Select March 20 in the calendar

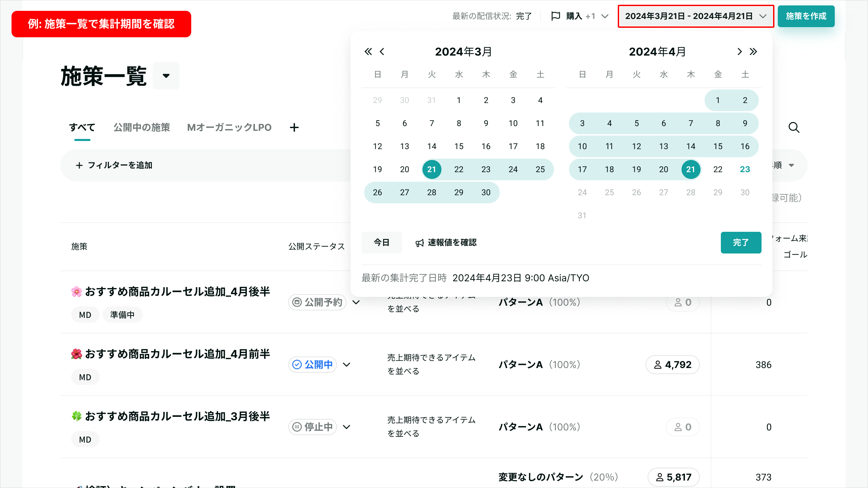pyautogui.click(x=405, y=169)
